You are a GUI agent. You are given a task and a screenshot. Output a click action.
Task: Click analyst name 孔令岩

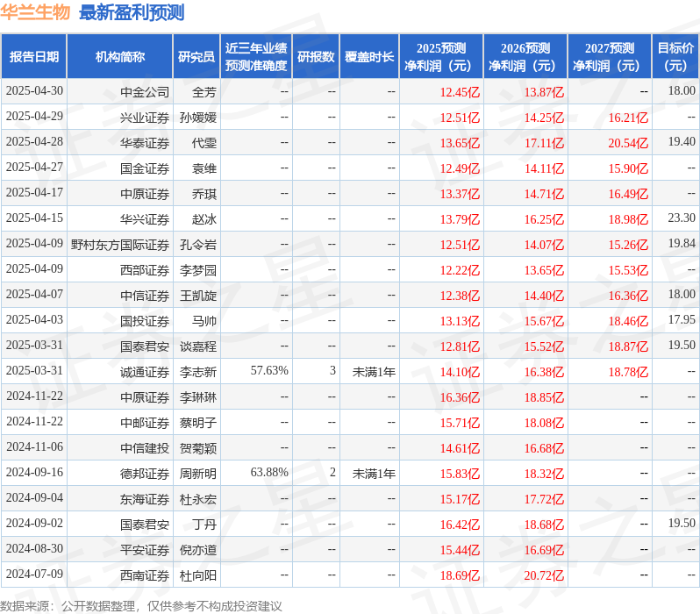coord(197,245)
